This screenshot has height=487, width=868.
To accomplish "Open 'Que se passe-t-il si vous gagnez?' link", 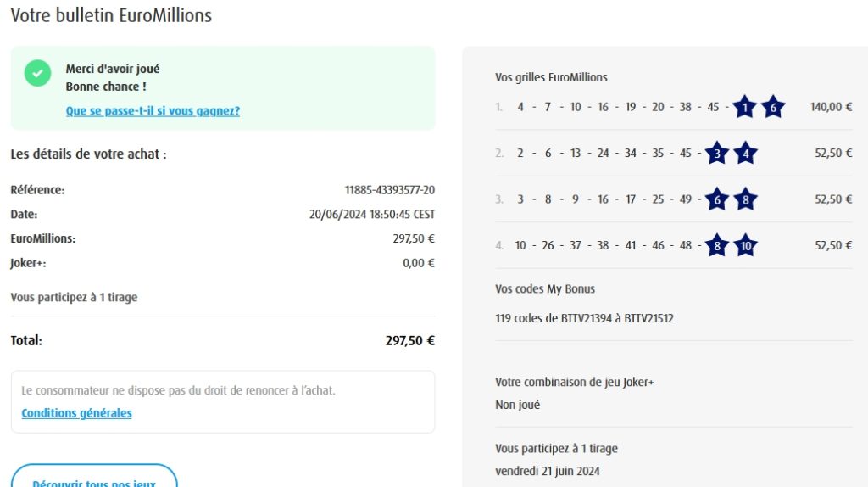I will pyautogui.click(x=153, y=110).
